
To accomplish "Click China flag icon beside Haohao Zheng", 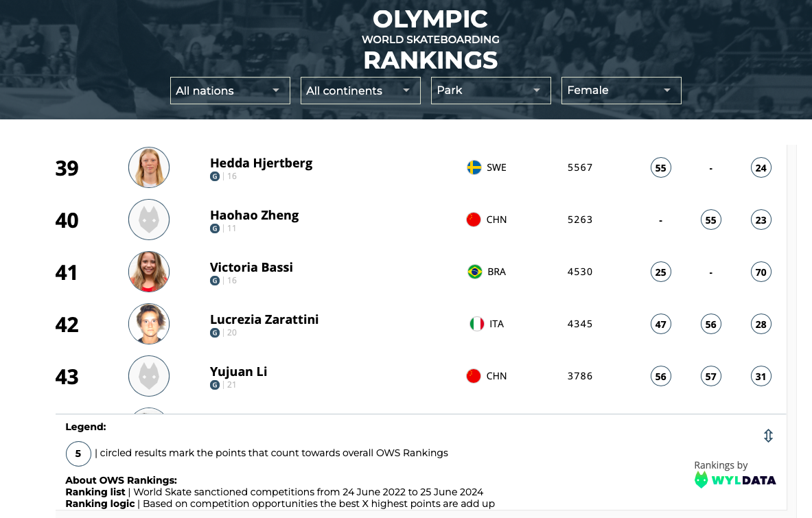I will [474, 220].
